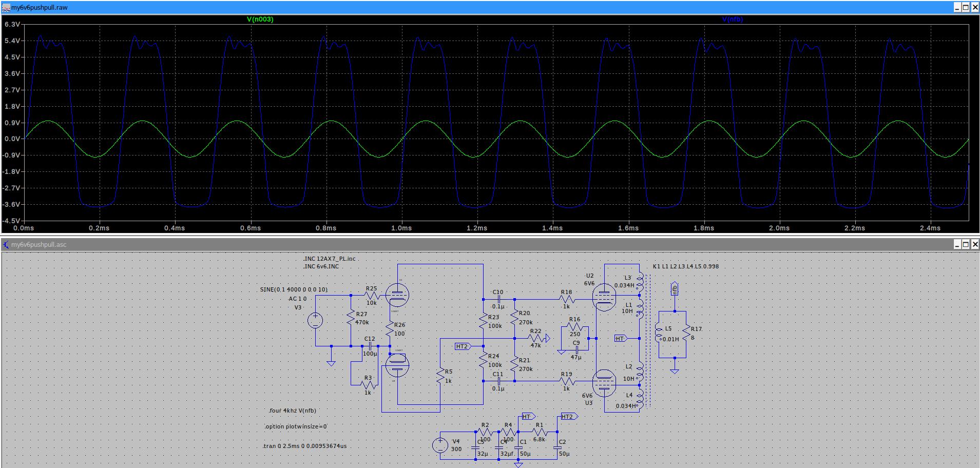
Task: Select coupling capacitor C11 0.1µ
Action: 498,381
